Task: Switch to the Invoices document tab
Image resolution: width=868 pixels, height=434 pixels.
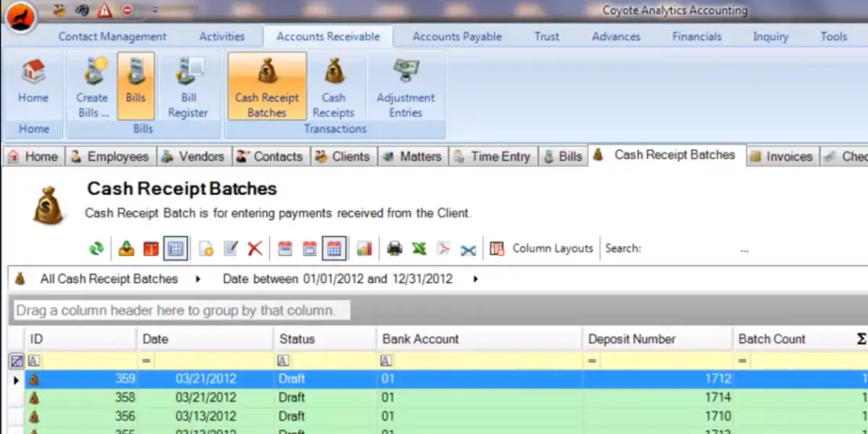Action: point(782,156)
